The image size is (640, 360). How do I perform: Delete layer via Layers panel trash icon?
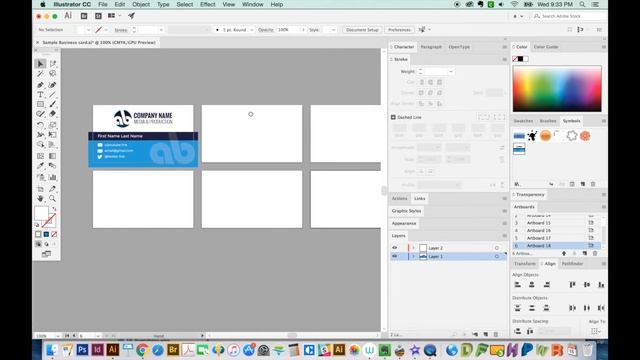[x=496, y=334]
